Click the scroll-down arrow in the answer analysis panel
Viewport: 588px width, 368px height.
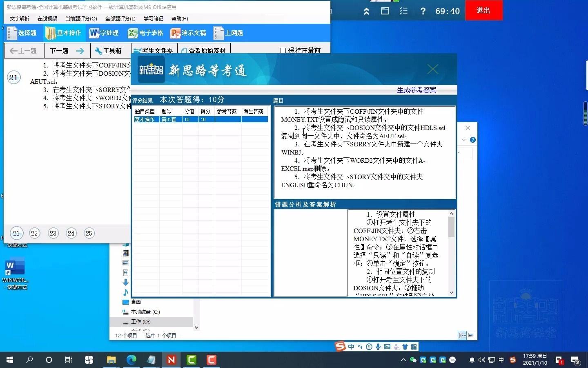pos(451,293)
